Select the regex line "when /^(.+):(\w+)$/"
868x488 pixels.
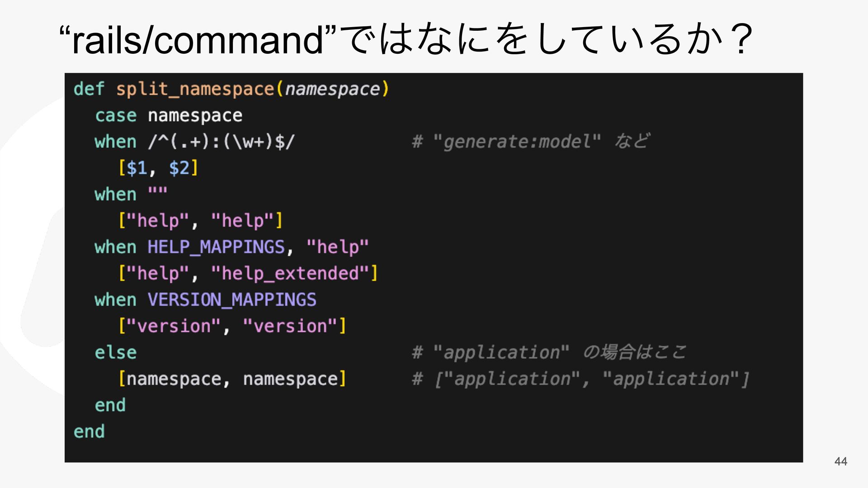pos(194,142)
